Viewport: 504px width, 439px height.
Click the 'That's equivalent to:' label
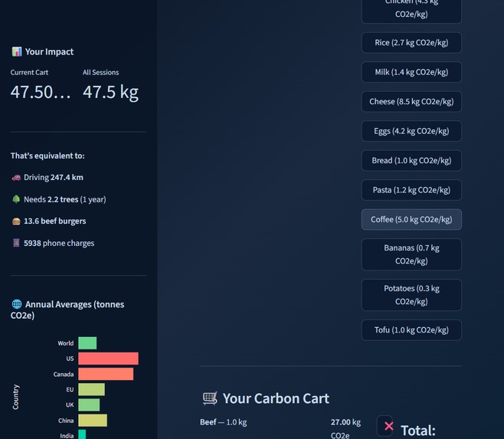pyautogui.click(x=47, y=156)
